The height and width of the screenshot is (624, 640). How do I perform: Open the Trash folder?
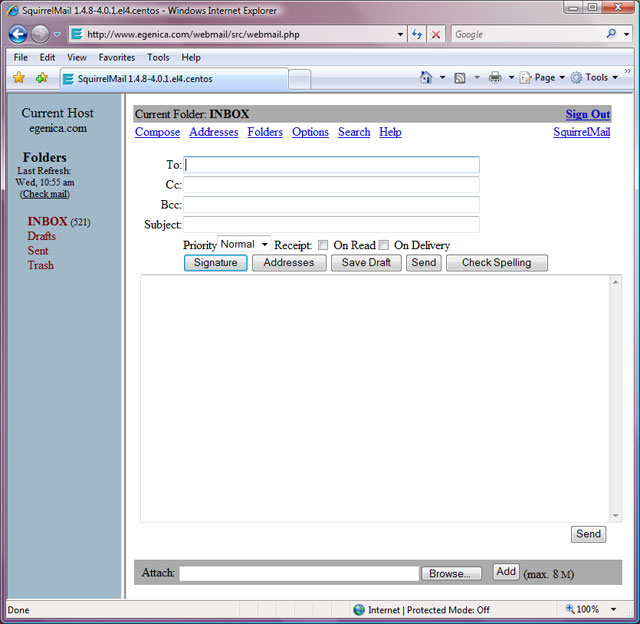(40, 265)
